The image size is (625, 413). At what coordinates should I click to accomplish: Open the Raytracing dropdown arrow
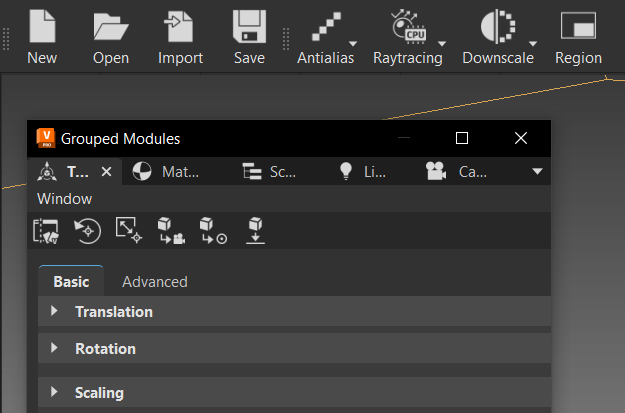point(442,44)
